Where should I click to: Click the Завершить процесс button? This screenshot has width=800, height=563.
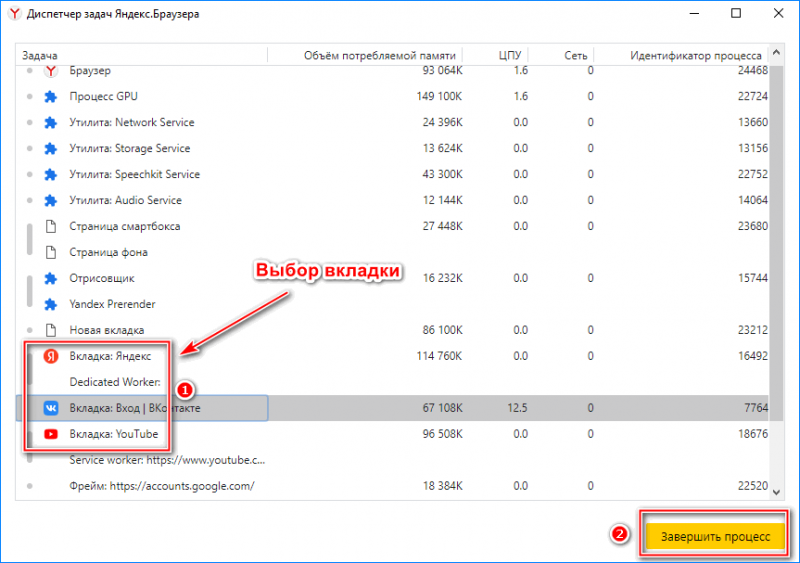click(x=715, y=536)
